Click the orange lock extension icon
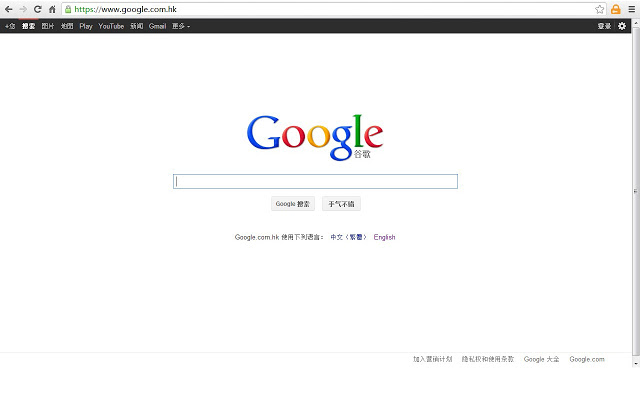The image size is (640, 400). [616, 9]
